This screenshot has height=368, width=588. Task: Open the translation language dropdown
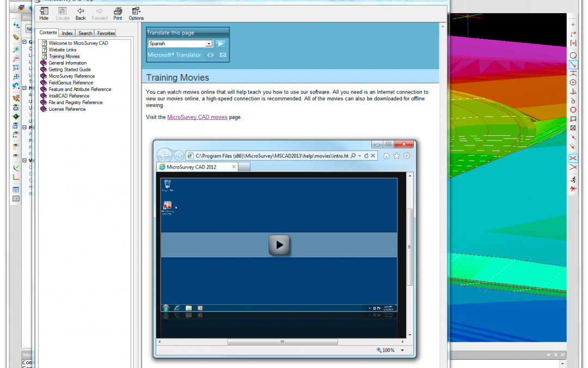tap(209, 44)
